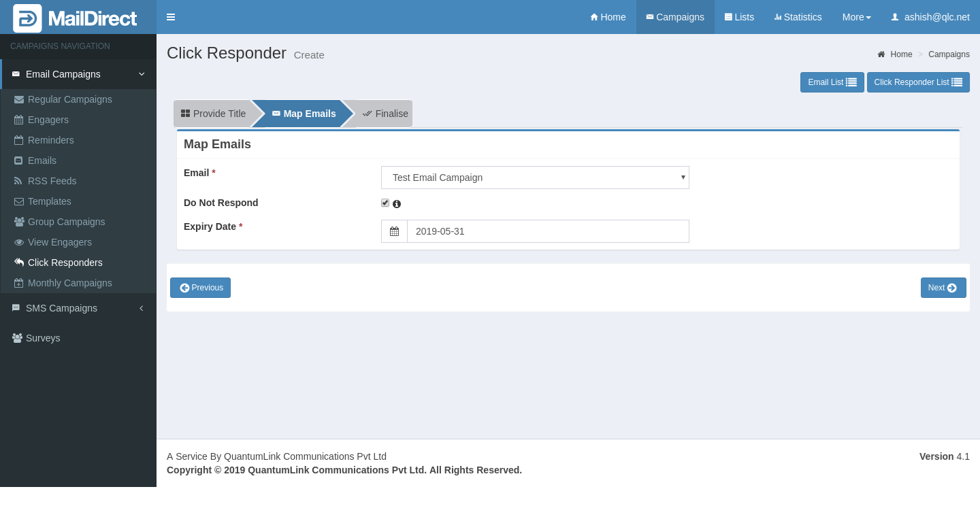This screenshot has height=521, width=980.
Task: Open the Click Responder List button
Action: (917, 82)
